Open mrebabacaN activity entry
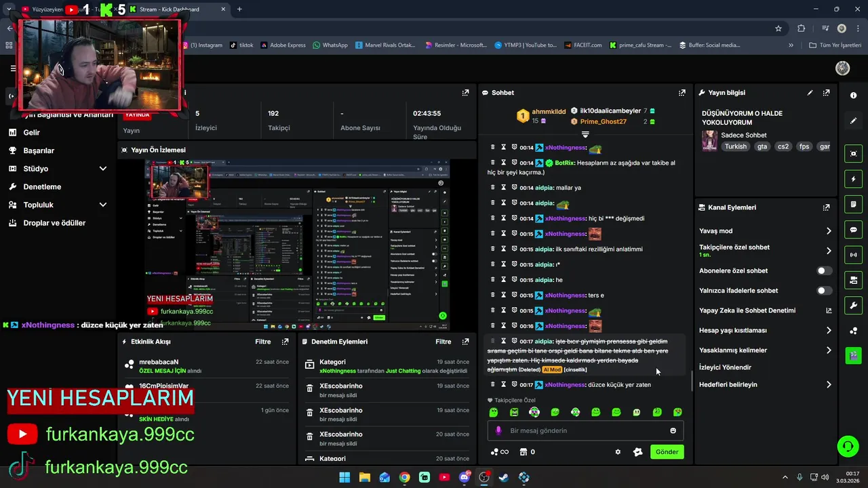The width and height of the screenshot is (868, 488). pos(159,362)
